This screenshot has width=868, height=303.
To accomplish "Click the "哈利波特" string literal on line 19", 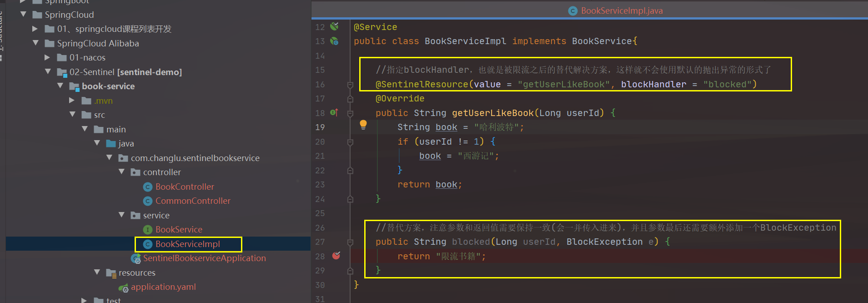I will click(x=496, y=127).
